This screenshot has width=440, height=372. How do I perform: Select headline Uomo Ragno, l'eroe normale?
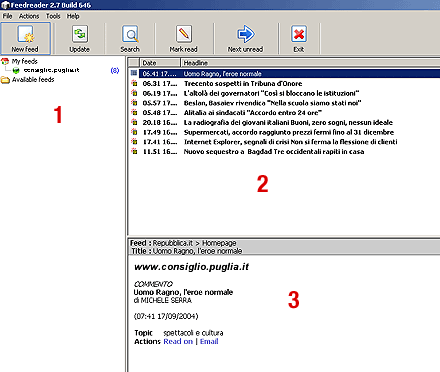click(x=222, y=74)
